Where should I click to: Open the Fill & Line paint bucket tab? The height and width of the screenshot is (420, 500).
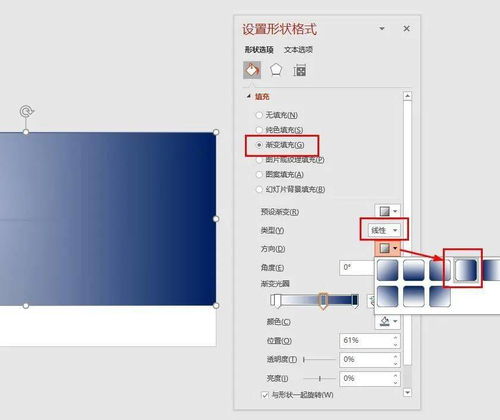[x=252, y=70]
